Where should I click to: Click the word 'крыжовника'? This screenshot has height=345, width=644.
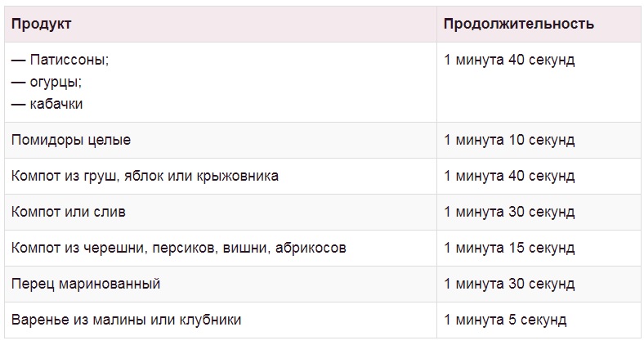click(240, 176)
